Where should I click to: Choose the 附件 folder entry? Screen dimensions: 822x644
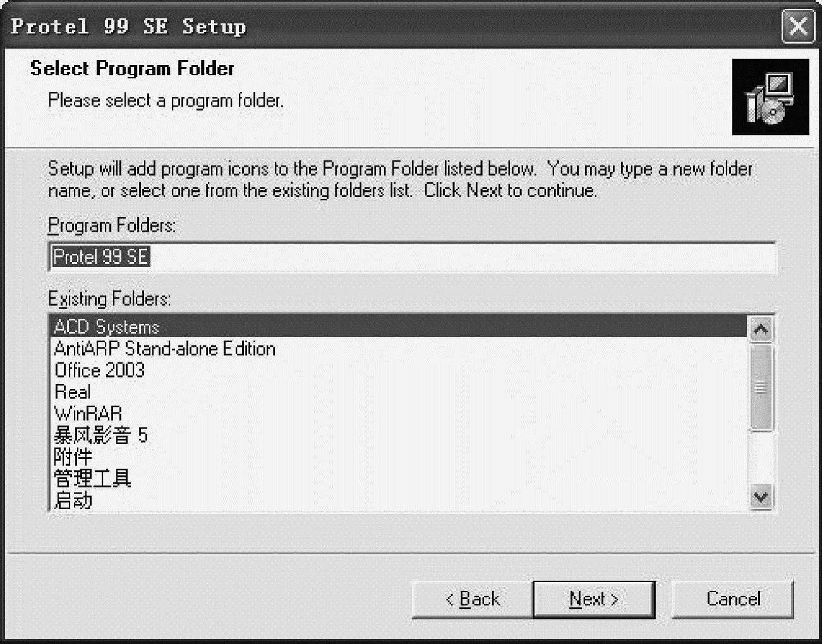coord(73,456)
